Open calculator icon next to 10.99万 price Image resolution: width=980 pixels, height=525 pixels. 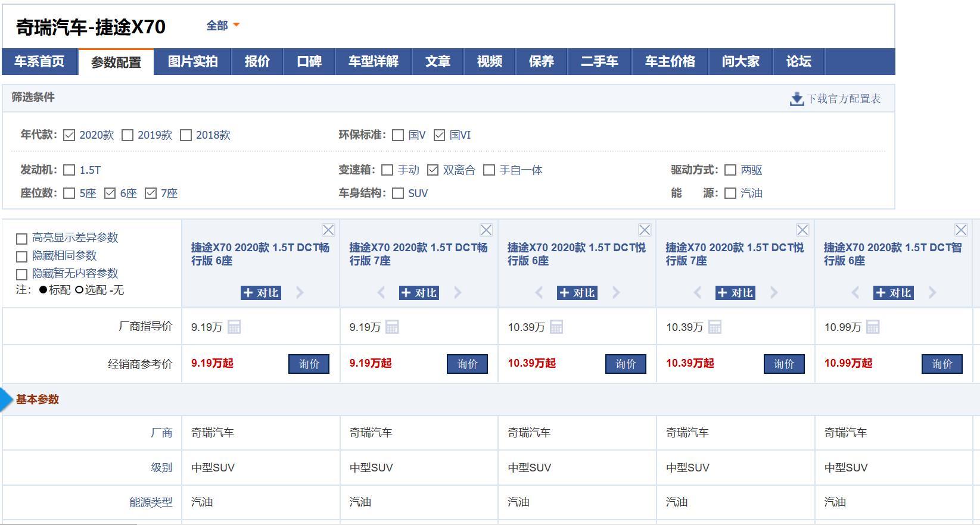click(x=873, y=327)
